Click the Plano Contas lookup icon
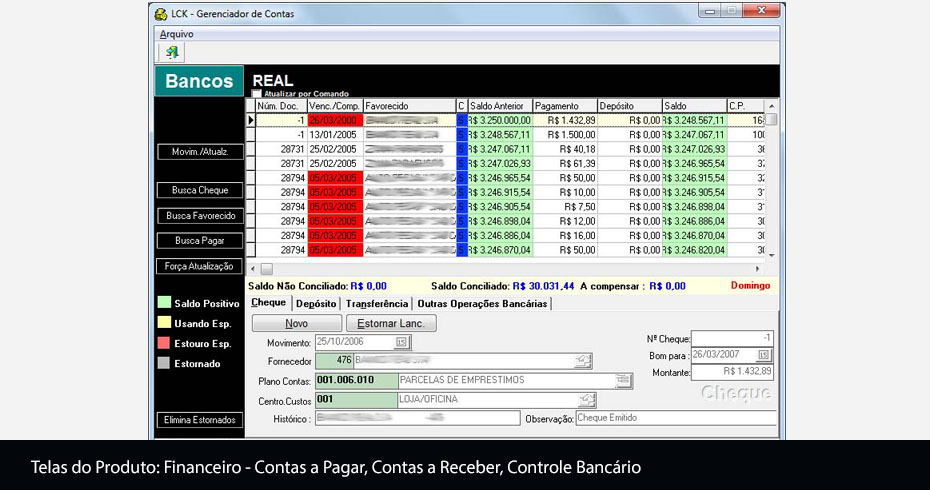The image size is (930, 490). (x=624, y=380)
